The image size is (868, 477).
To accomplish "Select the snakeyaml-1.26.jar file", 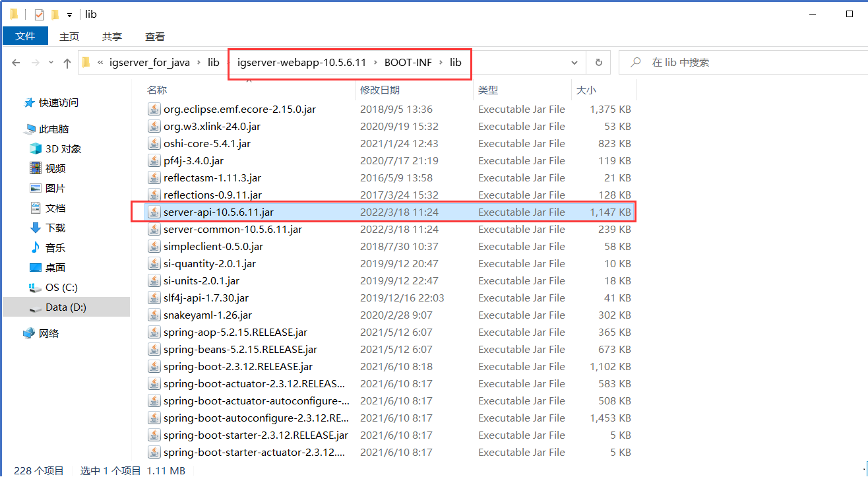I will click(207, 315).
